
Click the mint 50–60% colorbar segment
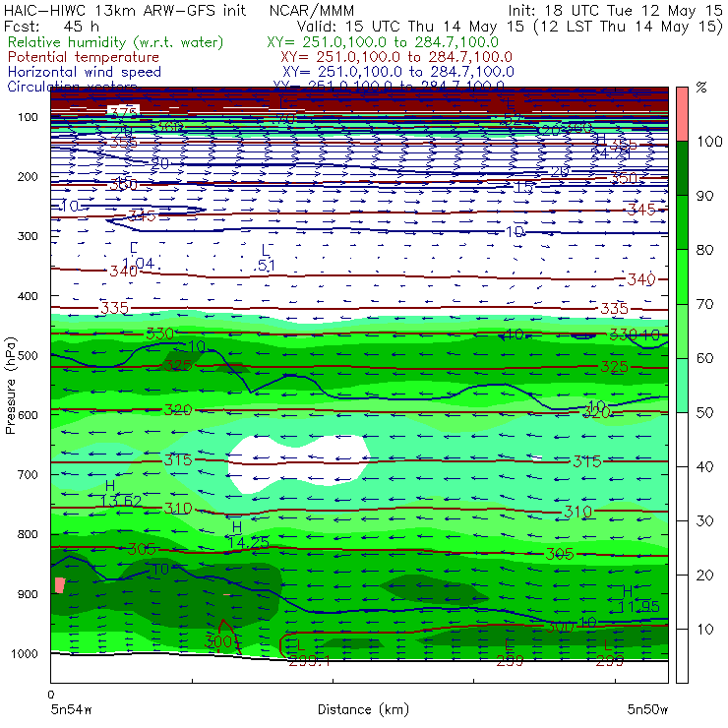click(682, 386)
